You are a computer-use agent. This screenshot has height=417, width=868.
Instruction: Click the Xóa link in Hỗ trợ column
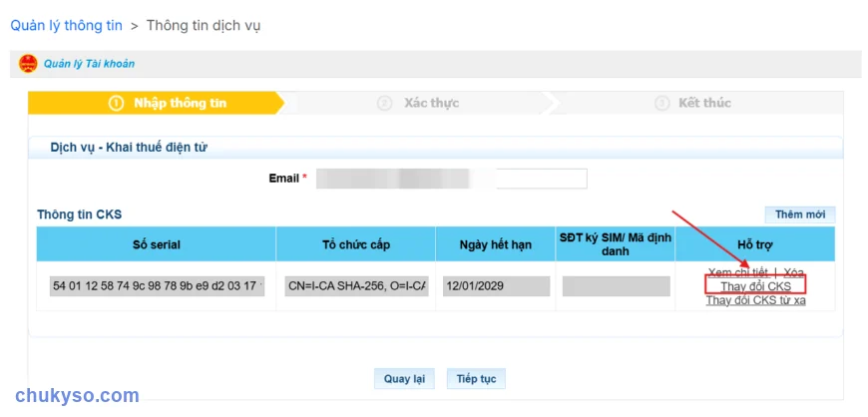coord(793,272)
